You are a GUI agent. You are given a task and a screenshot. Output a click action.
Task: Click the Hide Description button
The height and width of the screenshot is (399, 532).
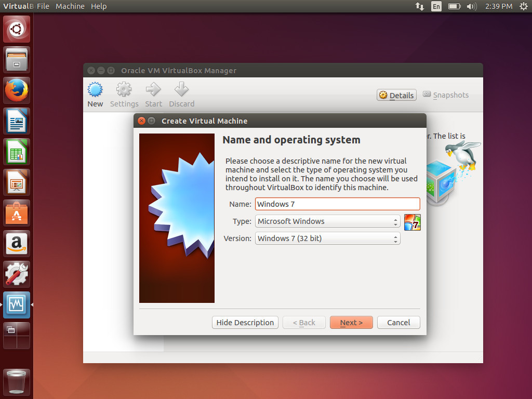[245, 323]
